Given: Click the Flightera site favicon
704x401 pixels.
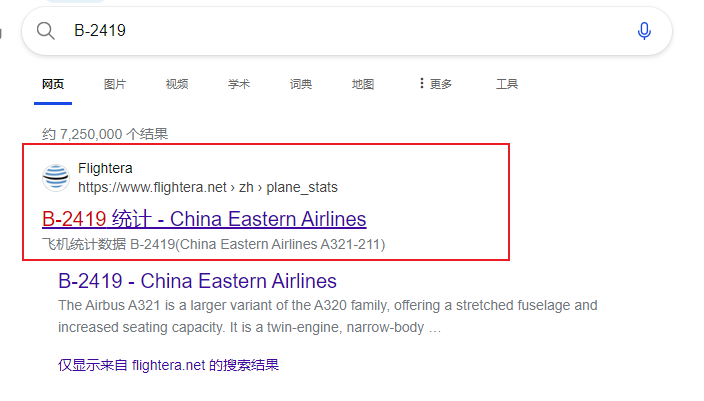Looking at the screenshot, I should coord(56,177).
